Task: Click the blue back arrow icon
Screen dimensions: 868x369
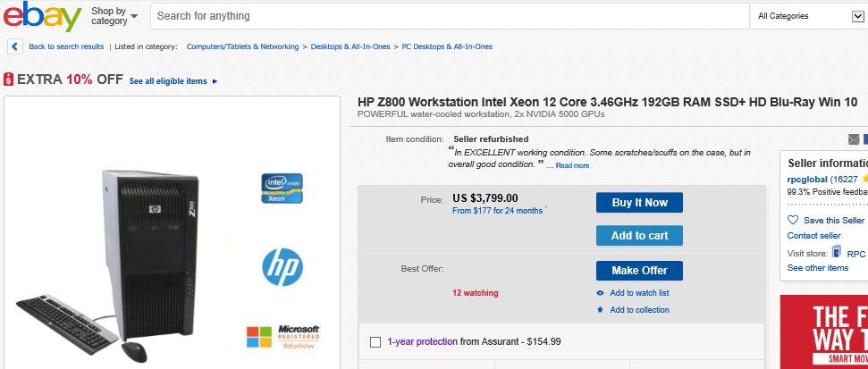Action: tap(15, 46)
